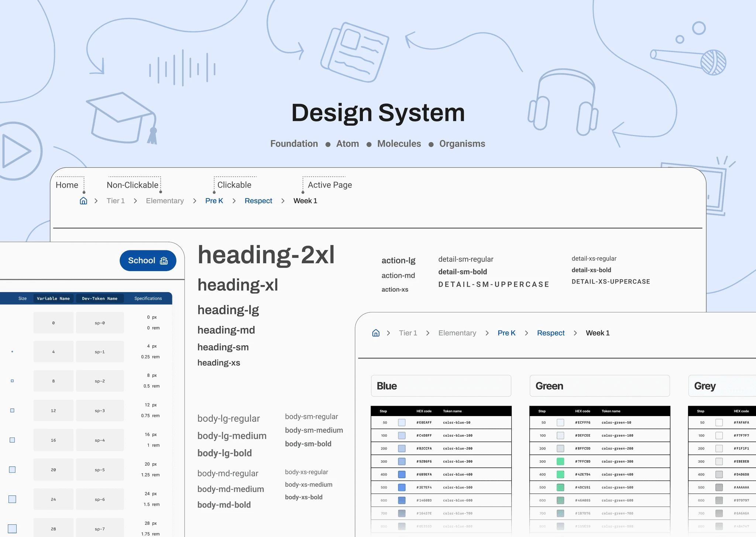Viewport: 756px width, 537px height.
Task: Click the Dev-Token Name column header
Action: 100,298
